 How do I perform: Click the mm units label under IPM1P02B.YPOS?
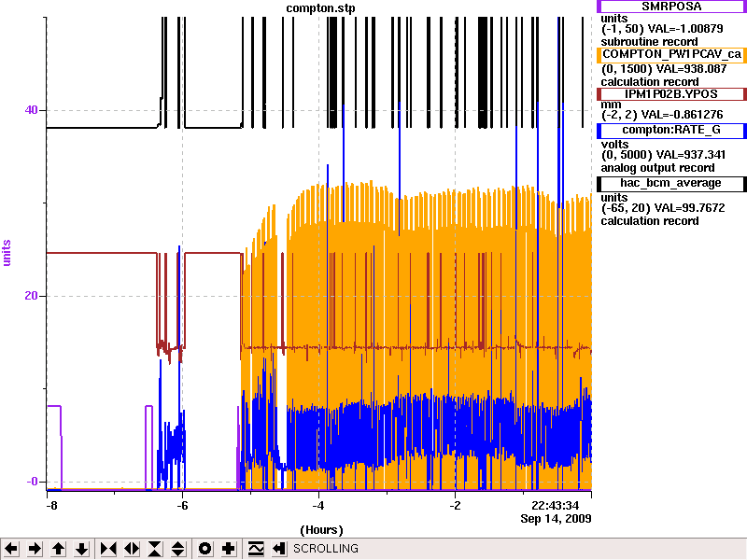point(612,105)
